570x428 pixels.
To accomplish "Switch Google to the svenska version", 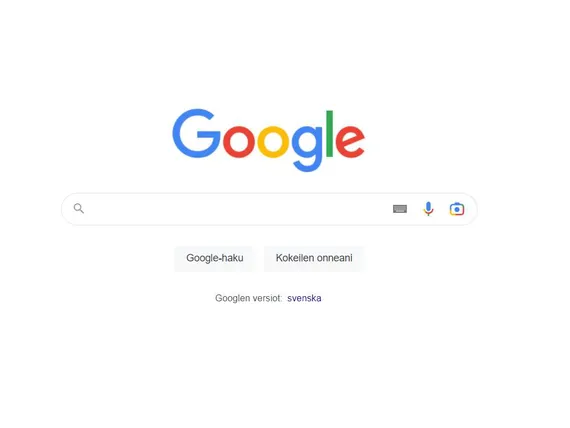I will coord(304,299).
